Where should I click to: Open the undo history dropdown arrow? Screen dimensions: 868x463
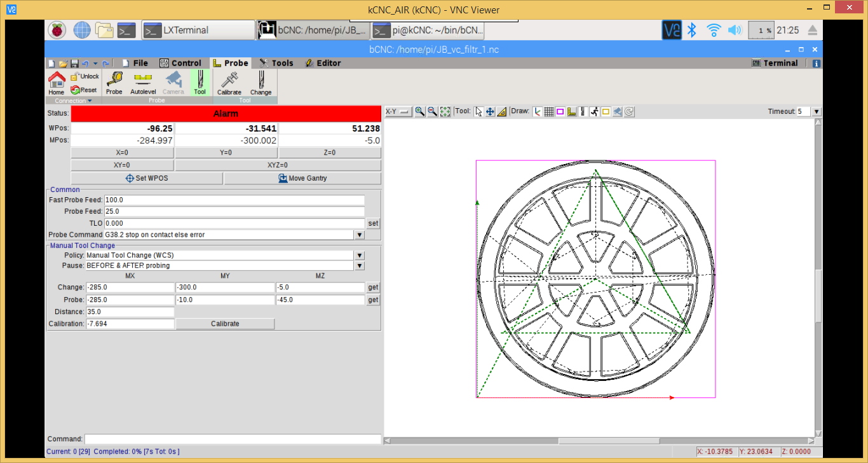pyautogui.click(x=95, y=64)
